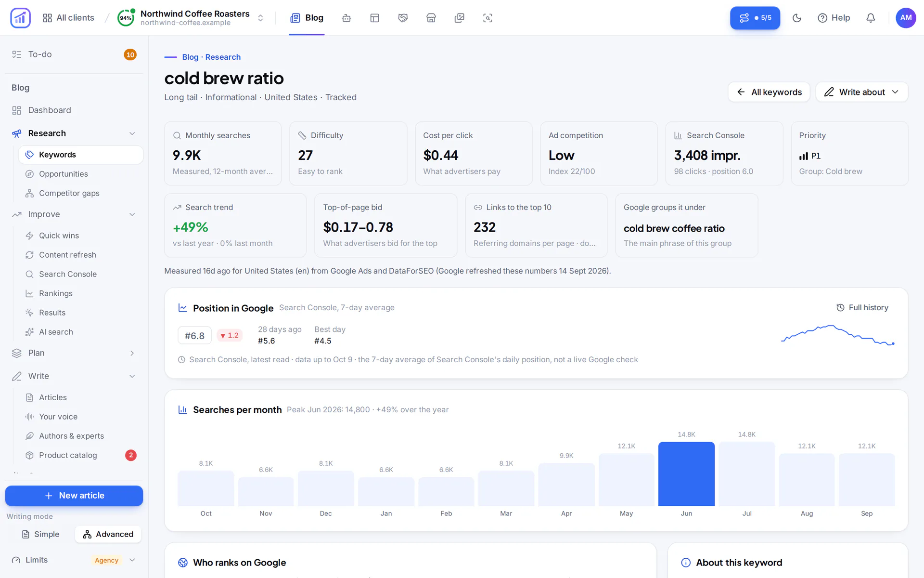Viewport: 924px width, 578px height.
Task: Select the May bar in Searches chart
Action: coord(626,479)
